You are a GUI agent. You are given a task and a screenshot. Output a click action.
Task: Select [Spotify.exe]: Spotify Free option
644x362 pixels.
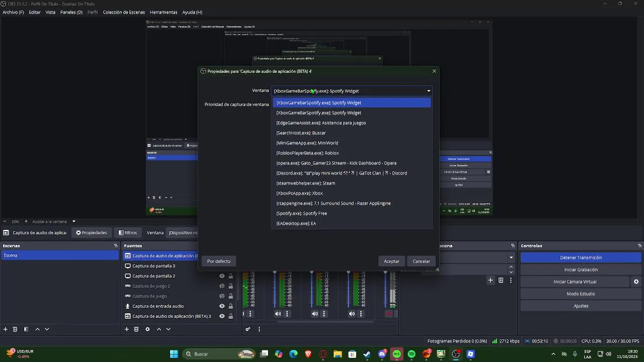point(352,213)
